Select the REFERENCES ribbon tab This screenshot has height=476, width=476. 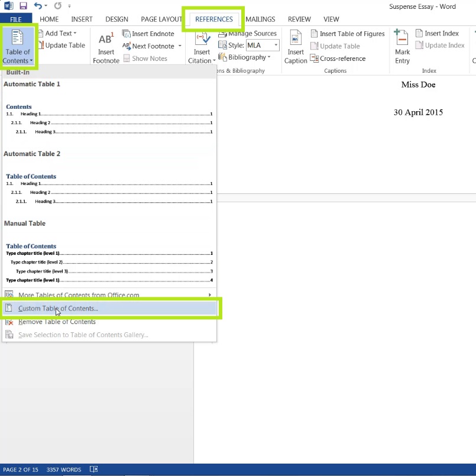(x=213, y=20)
